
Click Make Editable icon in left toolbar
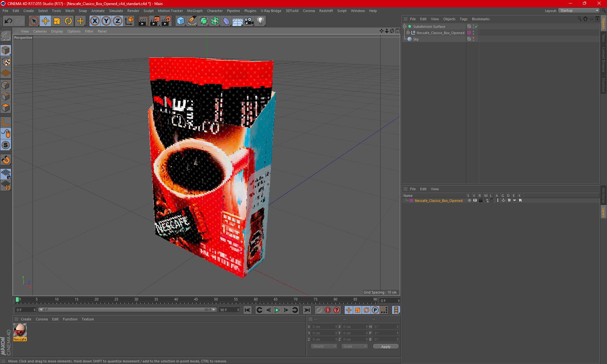pyautogui.click(x=6, y=36)
